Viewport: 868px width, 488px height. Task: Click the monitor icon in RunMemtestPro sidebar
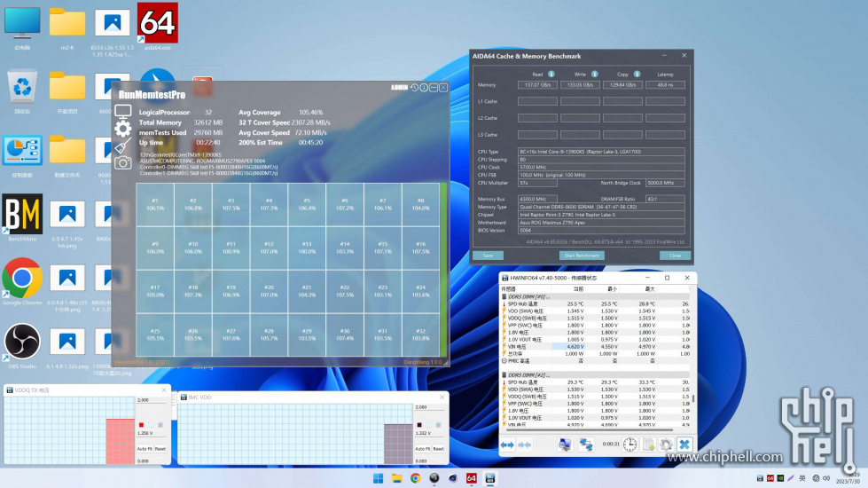click(x=123, y=111)
